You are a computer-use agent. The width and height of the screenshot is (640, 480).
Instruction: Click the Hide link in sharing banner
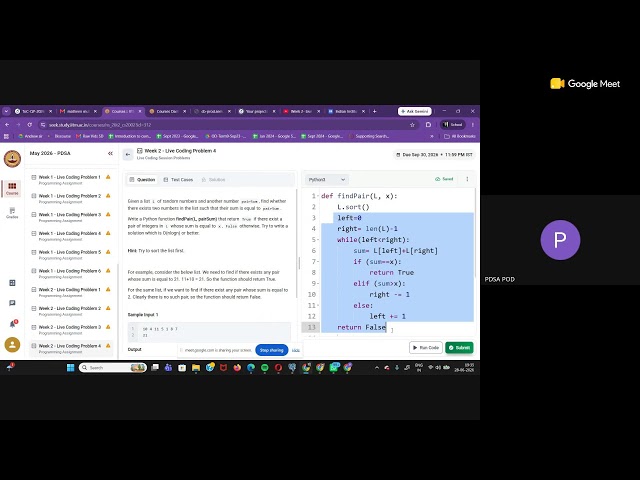point(296,350)
